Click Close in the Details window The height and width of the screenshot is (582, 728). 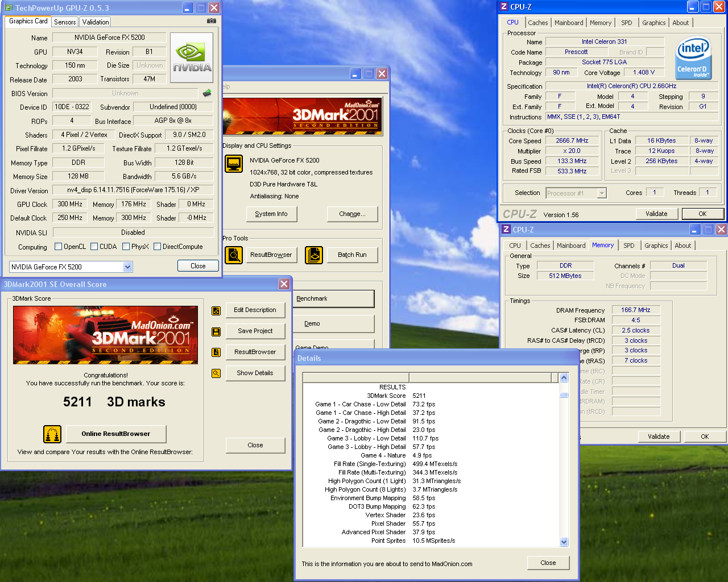coord(548,563)
